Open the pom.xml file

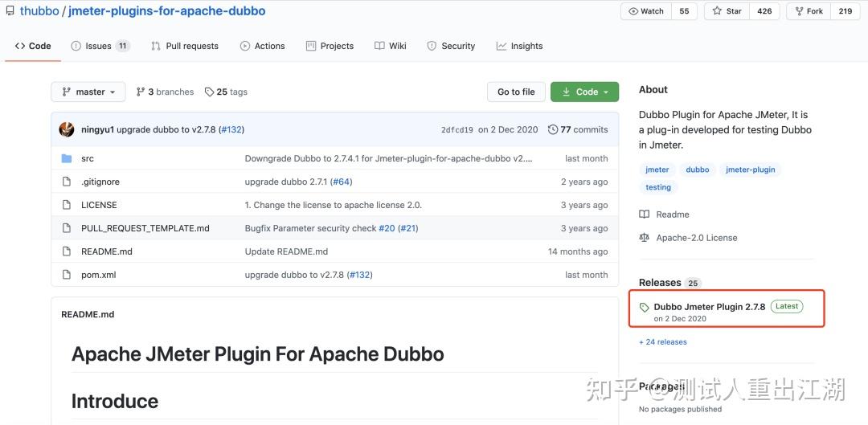coord(99,275)
